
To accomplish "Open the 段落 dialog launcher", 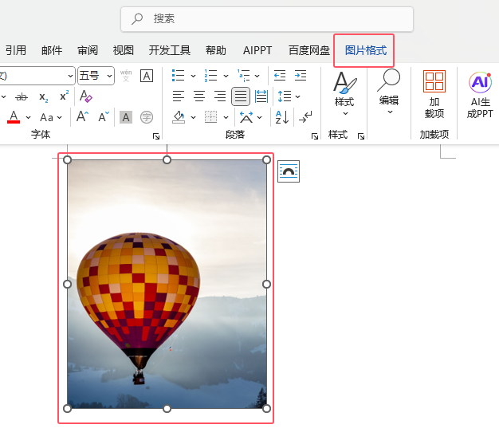I will click(x=314, y=136).
